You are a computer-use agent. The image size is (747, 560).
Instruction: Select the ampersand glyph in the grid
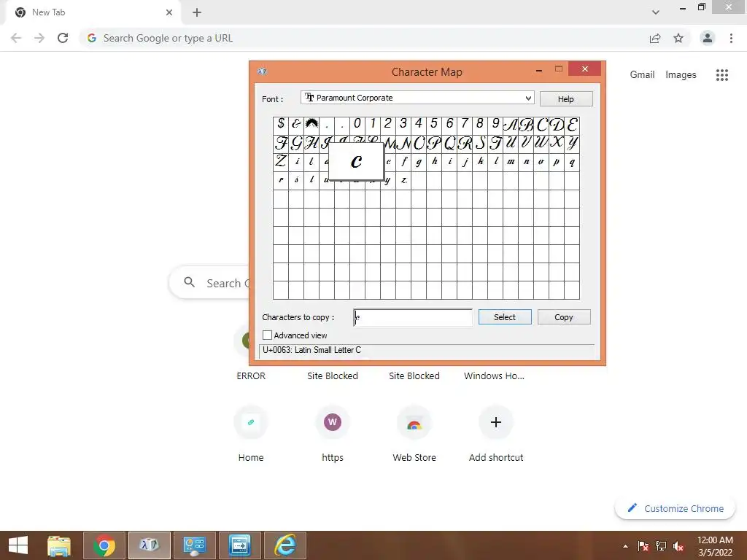(296, 124)
